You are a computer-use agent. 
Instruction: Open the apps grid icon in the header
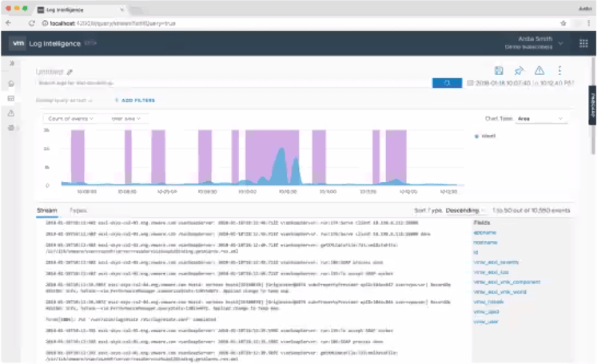(583, 43)
